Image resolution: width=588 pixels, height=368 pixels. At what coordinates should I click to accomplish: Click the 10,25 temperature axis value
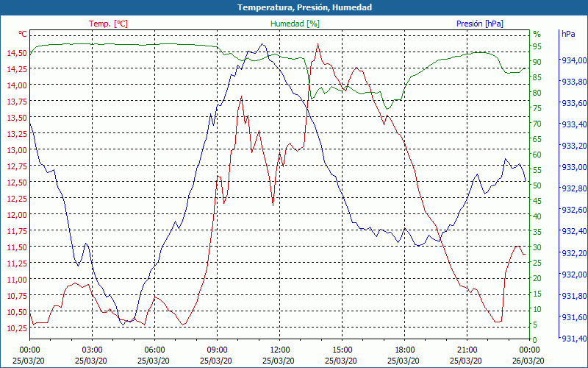(x=17, y=328)
